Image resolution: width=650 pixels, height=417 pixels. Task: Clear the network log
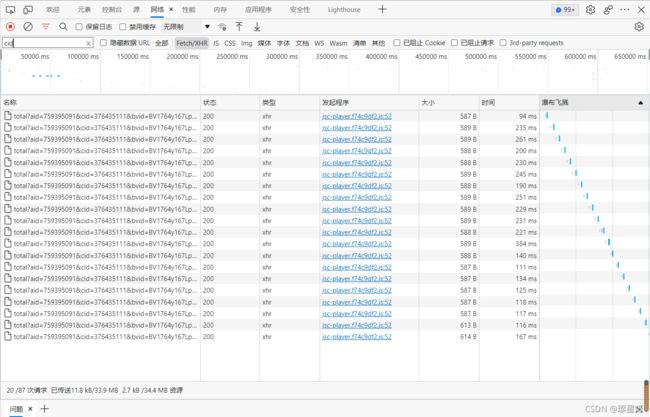coord(28,27)
